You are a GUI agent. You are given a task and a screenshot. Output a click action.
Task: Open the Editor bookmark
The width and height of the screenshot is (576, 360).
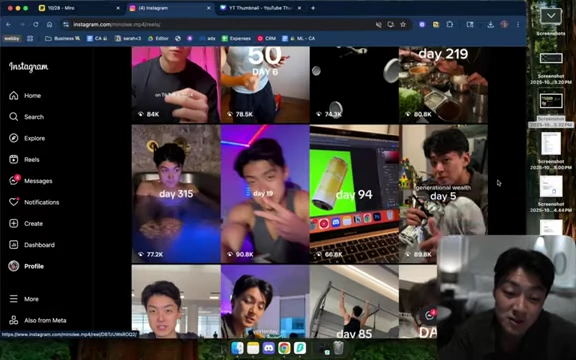[x=158, y=38]
